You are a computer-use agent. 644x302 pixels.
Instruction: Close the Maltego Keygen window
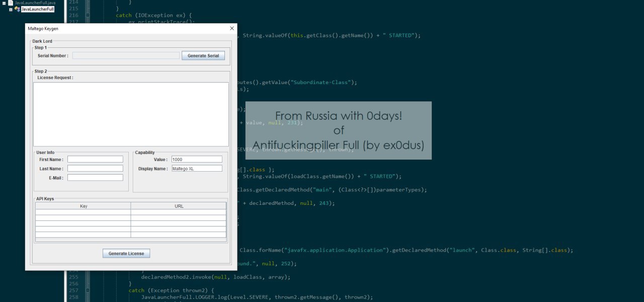click(x=232, y=29)
